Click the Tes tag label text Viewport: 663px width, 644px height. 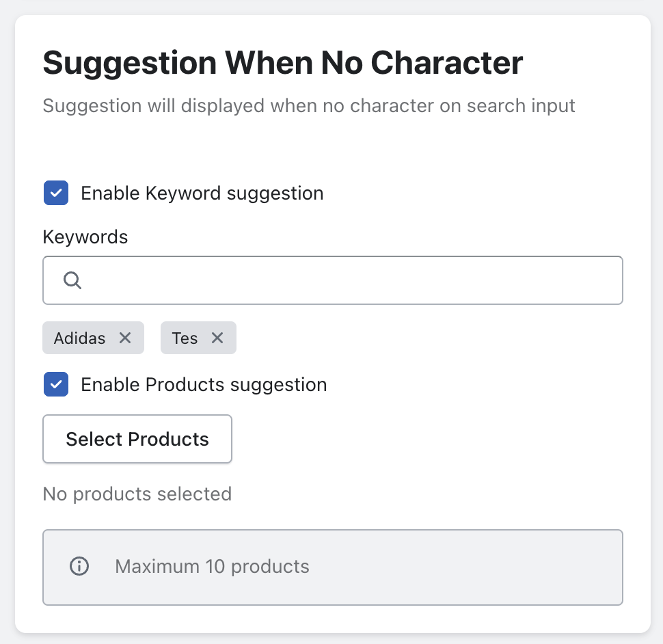[x=185, y=338]
